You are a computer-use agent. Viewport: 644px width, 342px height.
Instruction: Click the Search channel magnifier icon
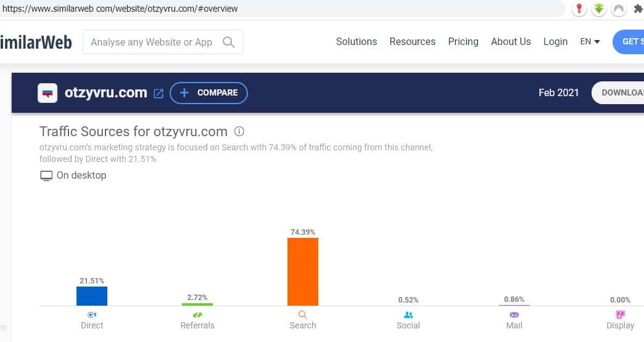coord(303,314)
